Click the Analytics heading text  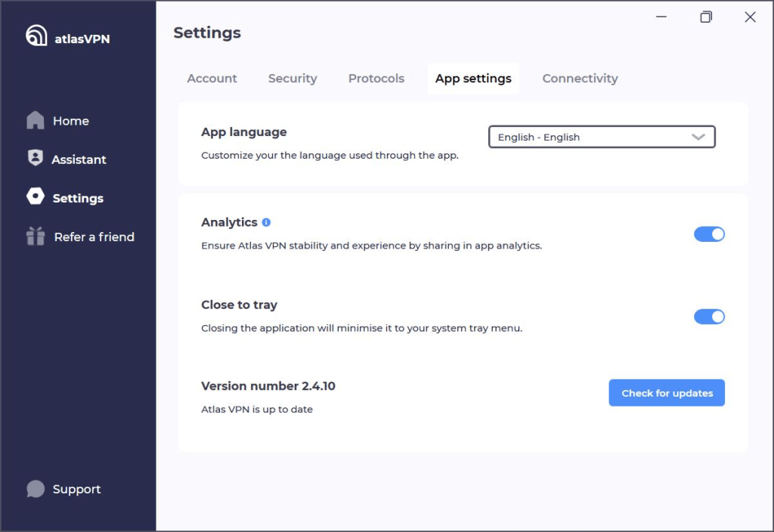[x=229, y=223]
